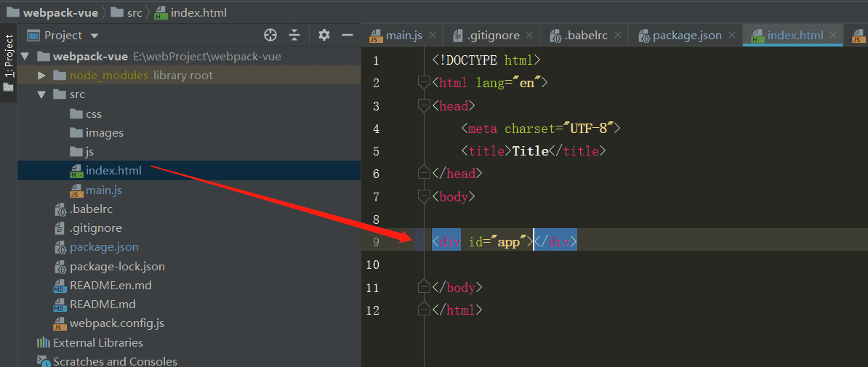Screen dimensions: 868x367
Task: Open webpack.config.js file
Action: (108, 323)
